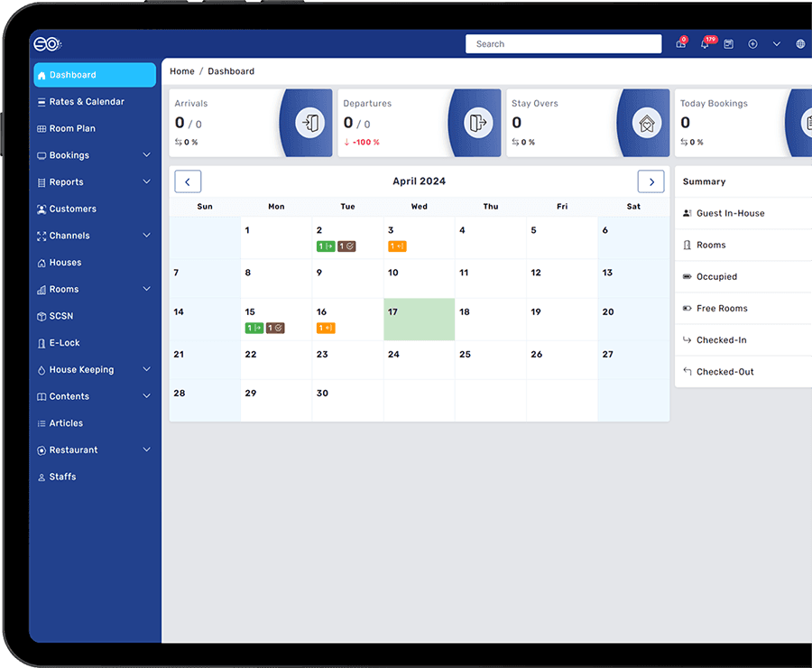Click the Home breadcrumb link
Screen dimensions: 812x668
coord(182,71)
